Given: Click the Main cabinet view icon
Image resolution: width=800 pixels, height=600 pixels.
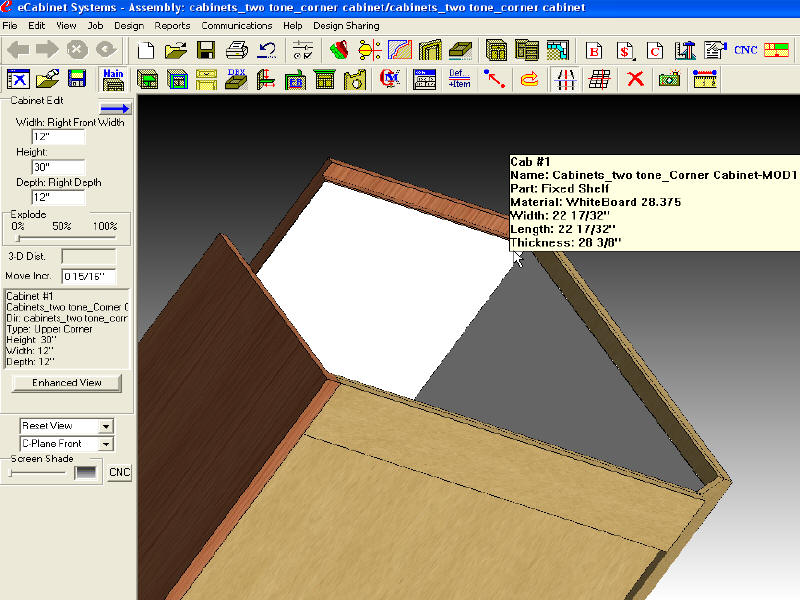Looking at the screenshot, I should [113, 80].
